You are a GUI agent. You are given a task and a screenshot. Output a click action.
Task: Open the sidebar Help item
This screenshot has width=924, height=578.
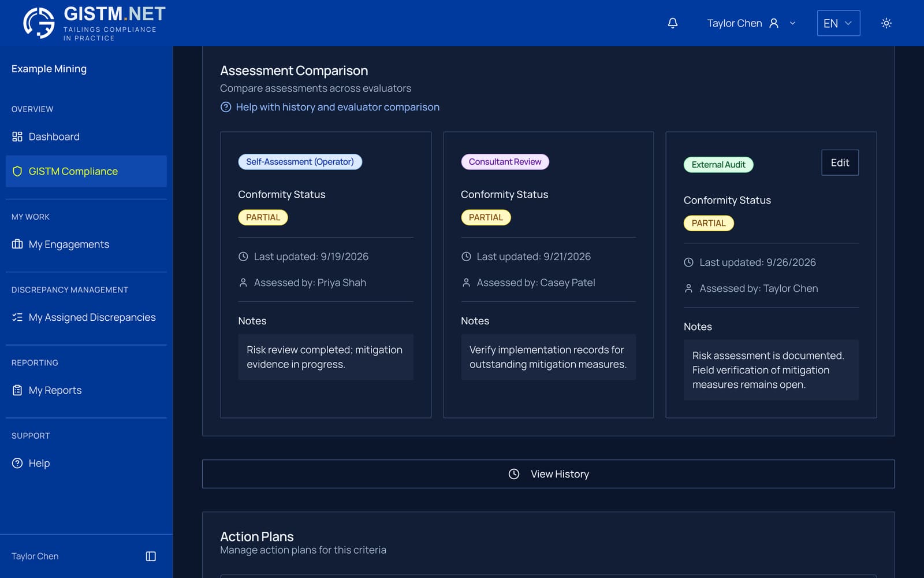coord(86,463)
